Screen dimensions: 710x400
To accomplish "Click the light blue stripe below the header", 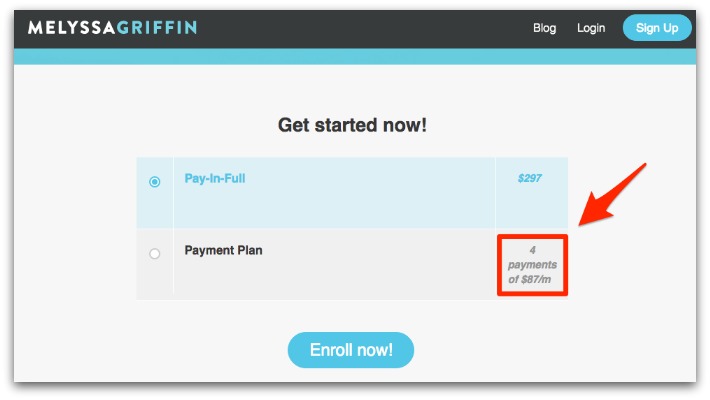I will point(355,57).
